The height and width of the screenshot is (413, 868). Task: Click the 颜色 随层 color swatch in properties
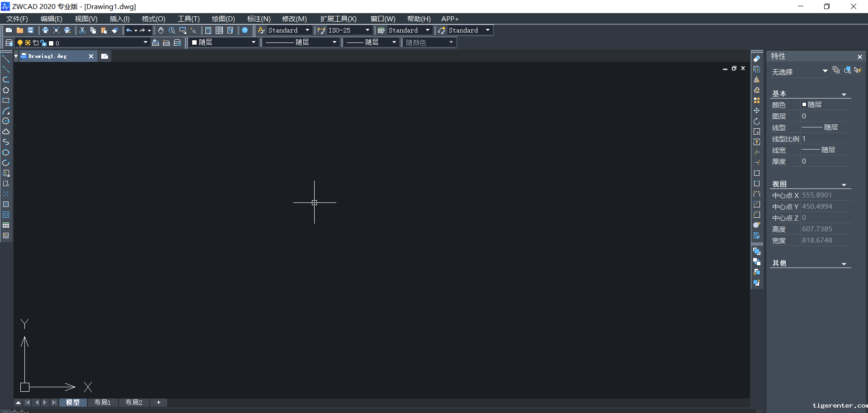(804, 104)
